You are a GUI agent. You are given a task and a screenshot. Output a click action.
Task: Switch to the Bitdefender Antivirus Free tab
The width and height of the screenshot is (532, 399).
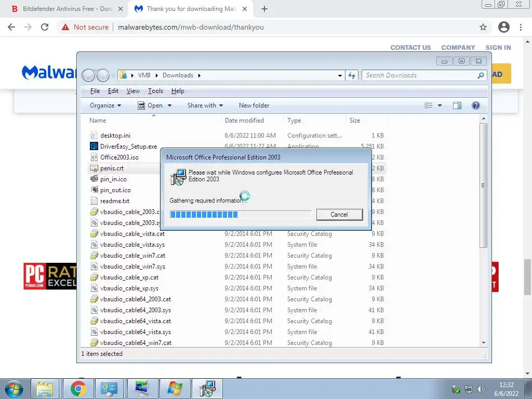(64, 9)
